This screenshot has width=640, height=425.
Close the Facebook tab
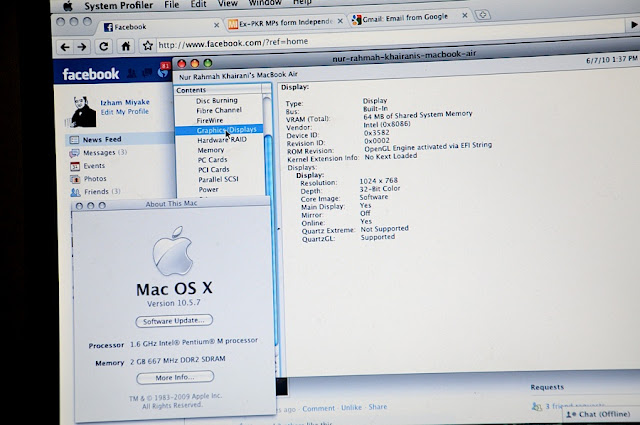pyautogui.click(x=216, y=25)
